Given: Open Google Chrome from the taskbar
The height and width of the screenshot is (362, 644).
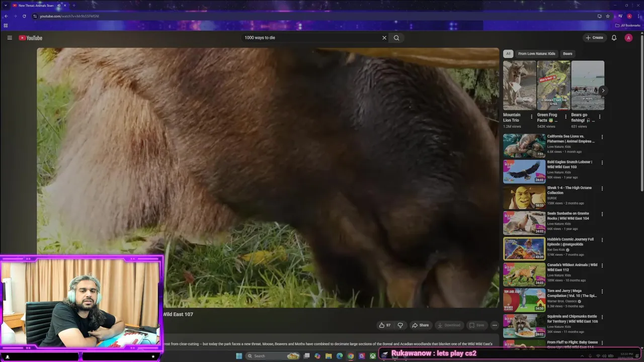Looking at the screenshot, I should [x=351, y=356].
